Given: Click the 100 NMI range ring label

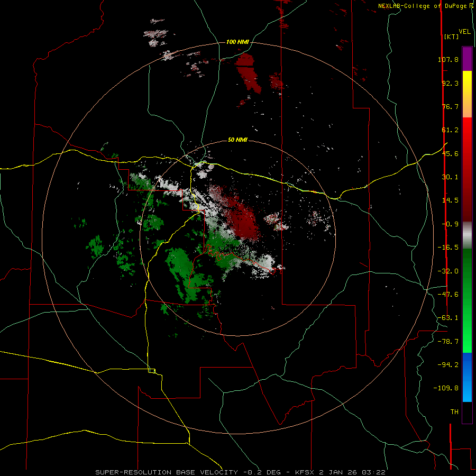Looking at the screenshot, I should (x=237, y=42).
